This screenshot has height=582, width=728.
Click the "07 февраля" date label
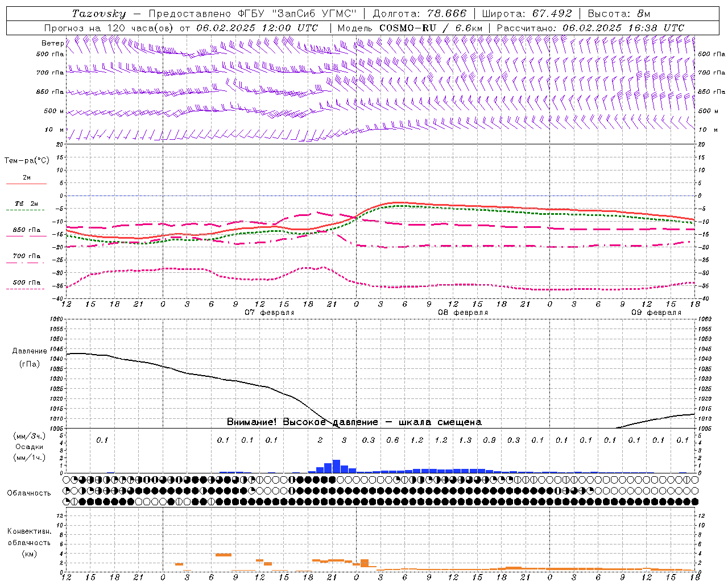269,312
